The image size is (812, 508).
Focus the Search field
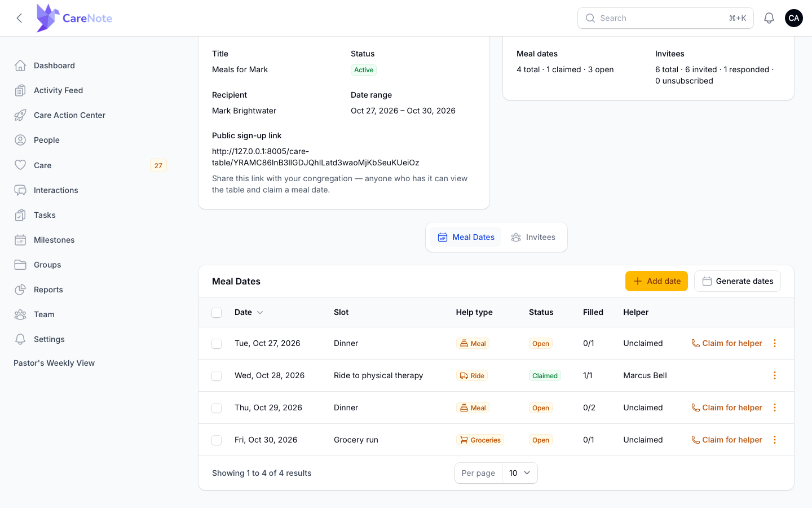(x=665, y=18)
